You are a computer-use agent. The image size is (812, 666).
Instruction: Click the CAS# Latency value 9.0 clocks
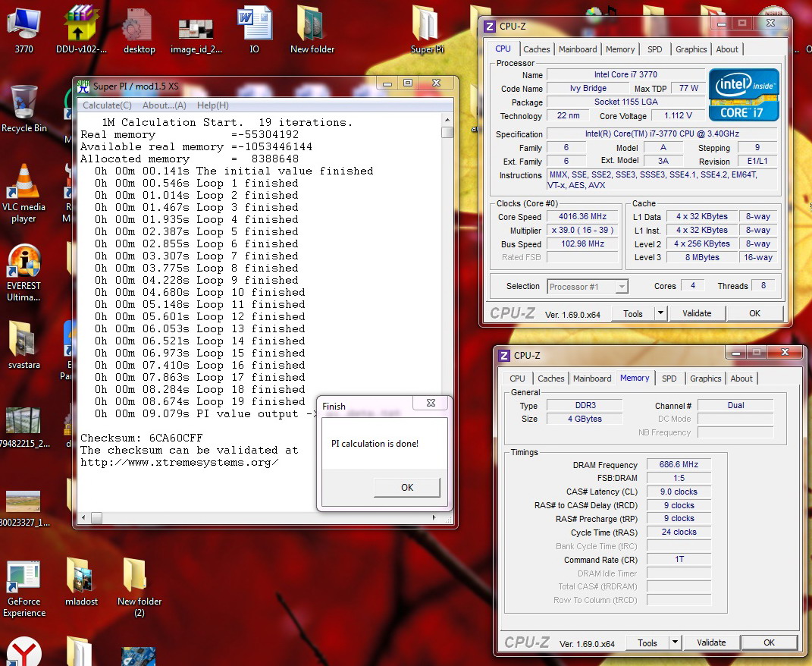pyautogui.click(x=679, y=492)
